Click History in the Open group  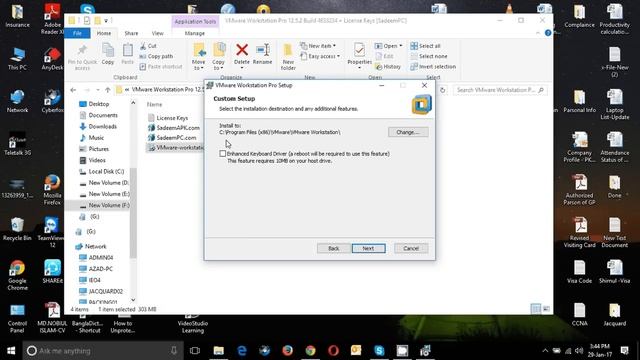pos(388,67)
